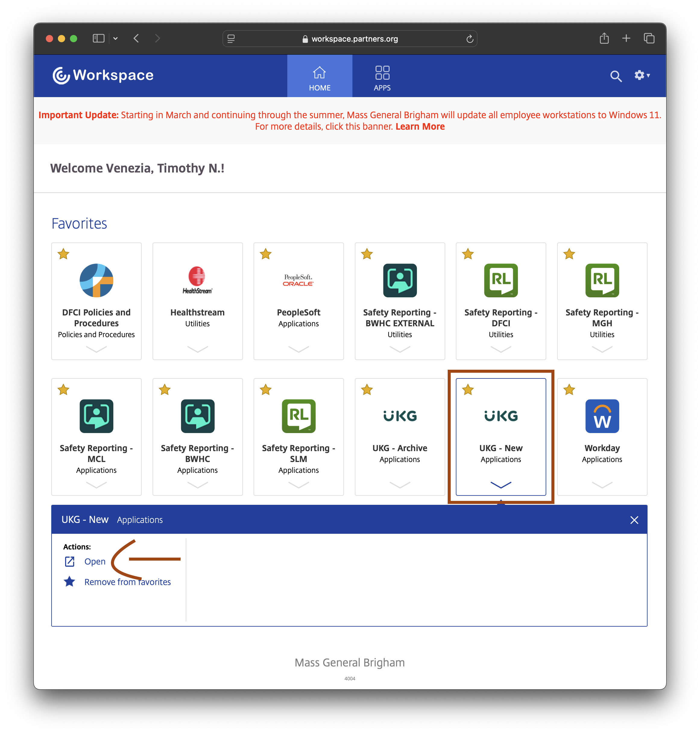Expand details chevron under Healthstream
The height and width of the screenshot is (734, 700).
tap(197, 349)
